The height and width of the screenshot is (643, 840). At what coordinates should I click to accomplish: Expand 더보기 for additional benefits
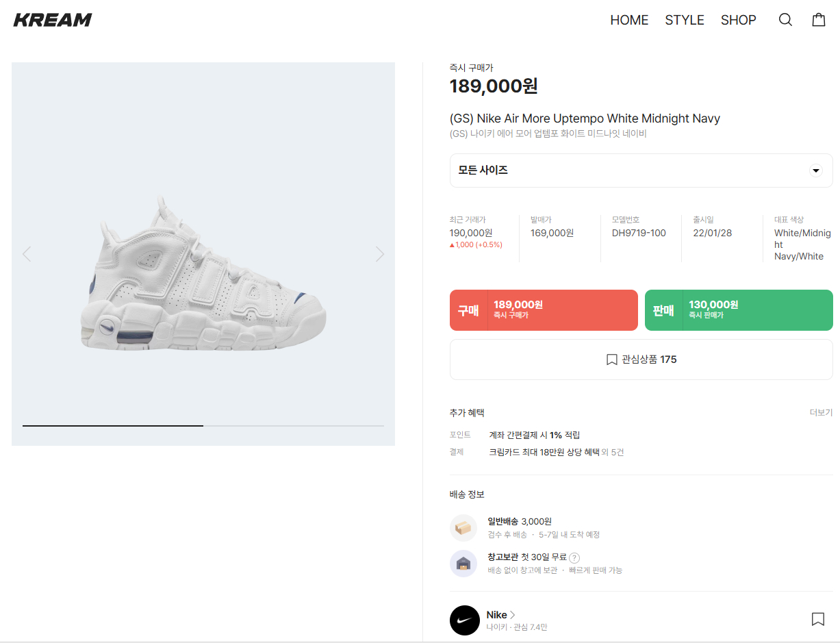click(821, 412)
